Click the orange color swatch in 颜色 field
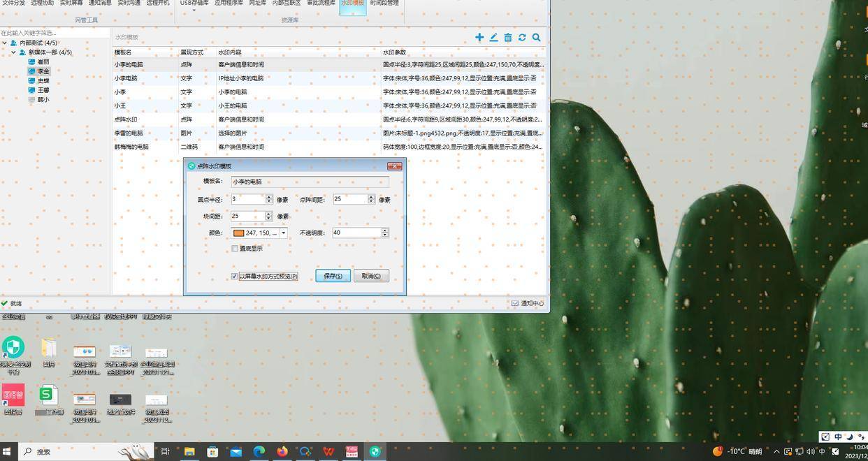Screen dimensions: 868x461 click(x=238, y=233)
